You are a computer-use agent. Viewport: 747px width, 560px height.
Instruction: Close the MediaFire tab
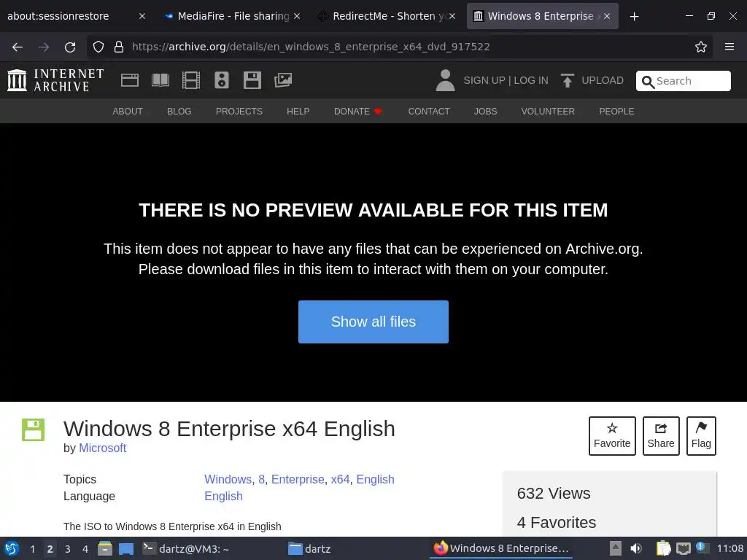pyautogui.click(x=297, y=16)
